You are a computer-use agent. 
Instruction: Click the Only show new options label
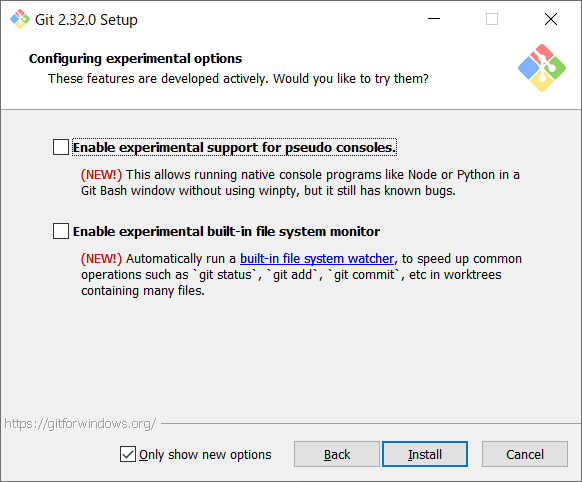[205, 455]
